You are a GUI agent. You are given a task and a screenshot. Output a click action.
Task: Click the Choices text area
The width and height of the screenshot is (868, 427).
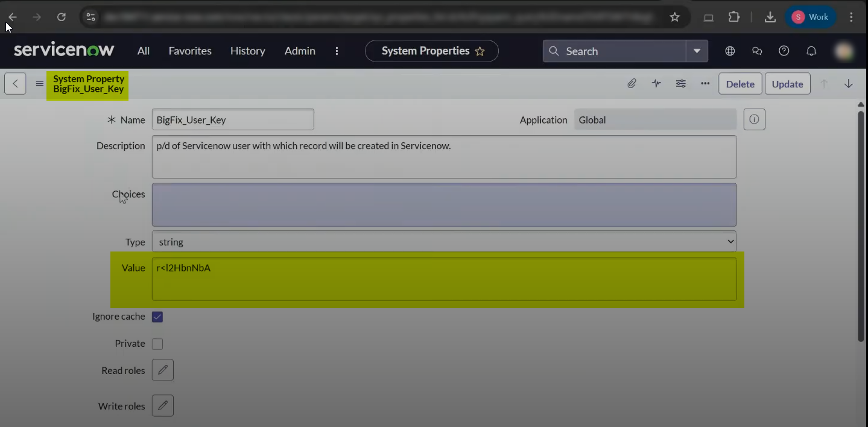[x=444, y=204]
